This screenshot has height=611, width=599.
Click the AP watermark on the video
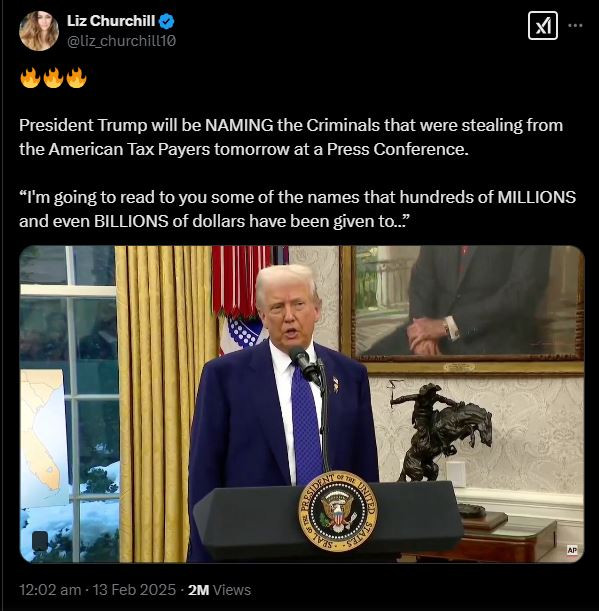click(x=572, y=550)
